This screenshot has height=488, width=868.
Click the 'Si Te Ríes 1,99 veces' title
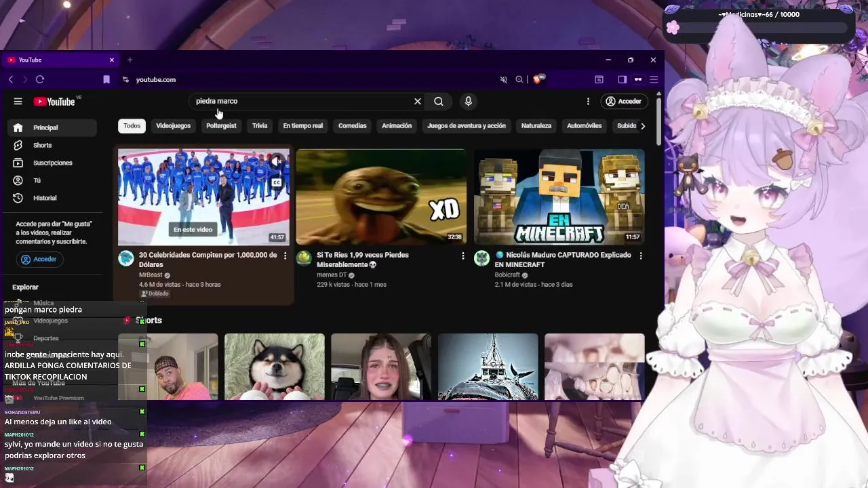point(363,260)
